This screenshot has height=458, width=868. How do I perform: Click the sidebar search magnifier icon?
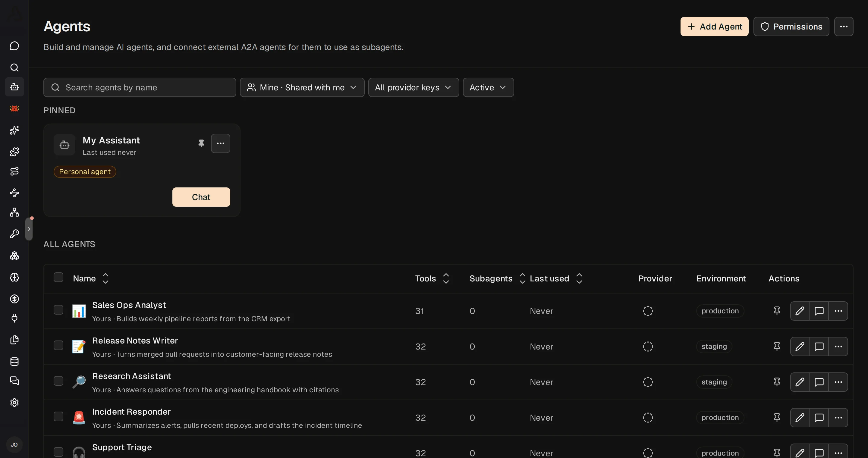(x=14, y=67)
